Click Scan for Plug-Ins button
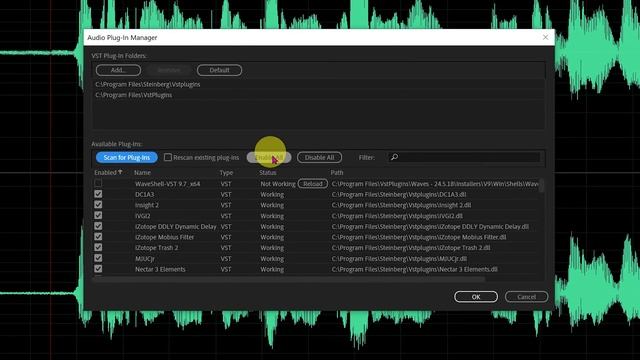 [x=127, y=158]
